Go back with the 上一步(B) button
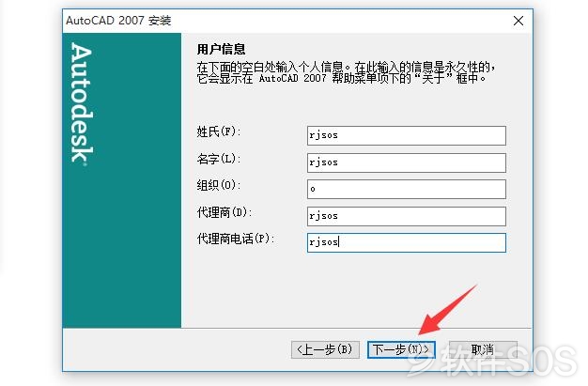 (325, 349)
